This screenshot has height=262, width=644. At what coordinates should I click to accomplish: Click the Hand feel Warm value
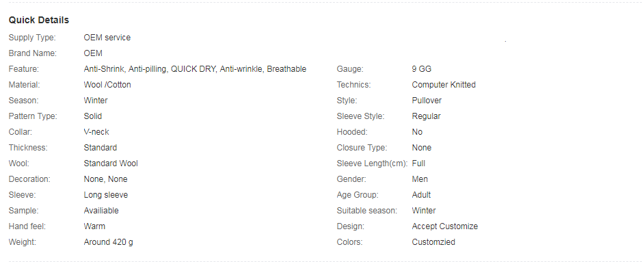point(94,226)
